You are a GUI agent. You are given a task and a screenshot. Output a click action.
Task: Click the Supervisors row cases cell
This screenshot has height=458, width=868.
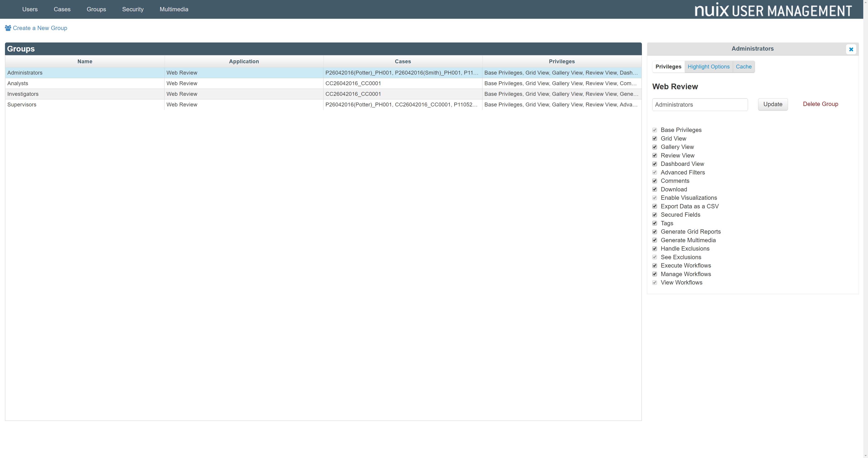click(x=403, y=105)
